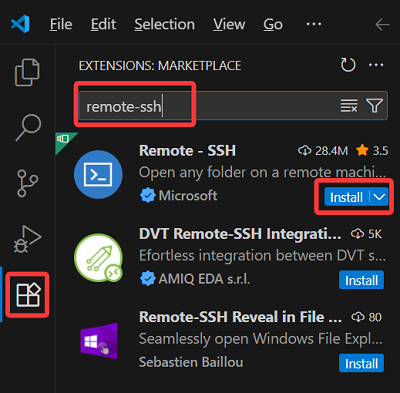Refresh the extensions marketplace list
The height and width of the screenshot is (393, 400).
click(348, 65)
